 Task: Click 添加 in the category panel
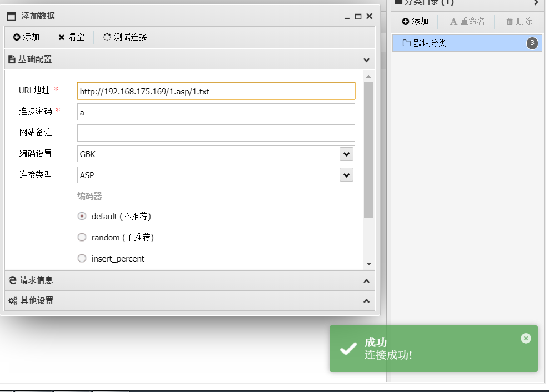(x=415, y=22)
